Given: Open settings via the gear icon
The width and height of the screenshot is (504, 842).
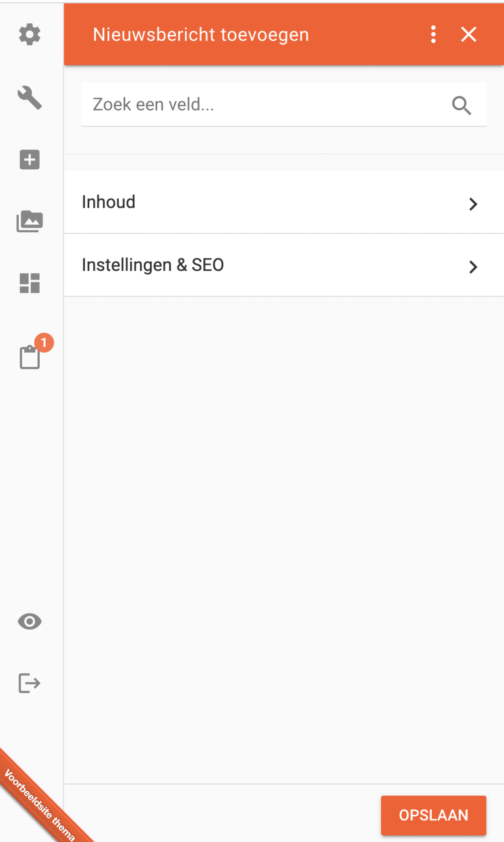Looking at the screenshot, I should tap(30, 34).
